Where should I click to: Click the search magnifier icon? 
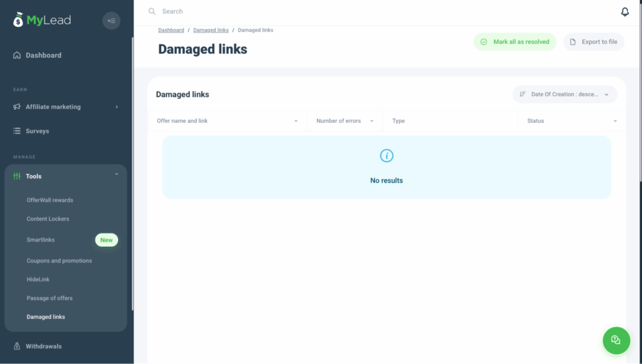pos(152,11)
